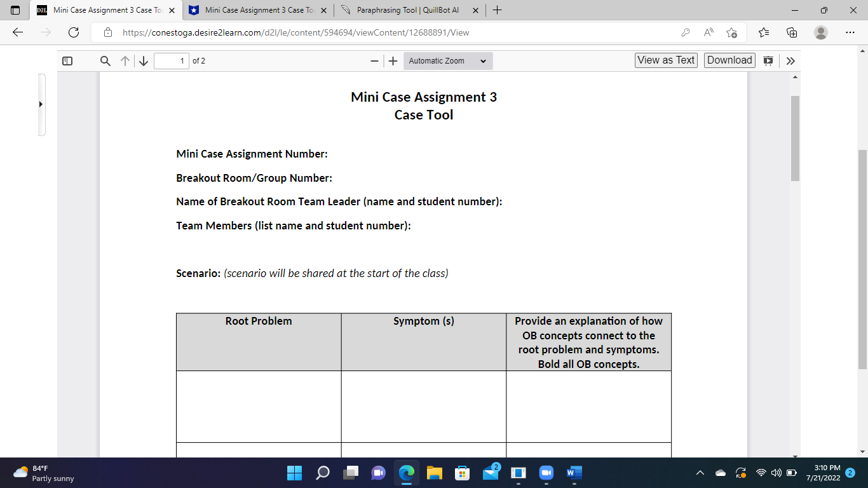This screenshot has width=868, height=488.
Task: Show hidden system tray icons
Action: tap(700, 473)
